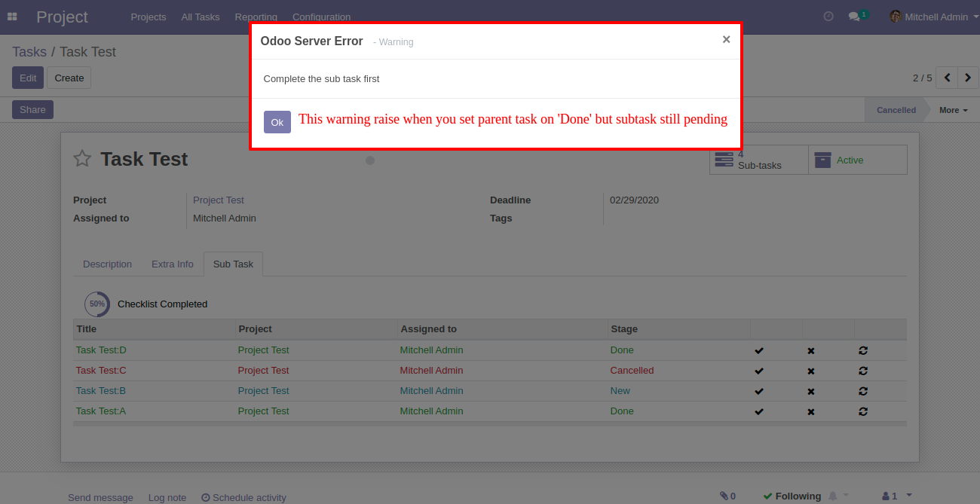Cancel Task Test:D with the cross icon
The image size is (980, 504).
coord(811,350)
